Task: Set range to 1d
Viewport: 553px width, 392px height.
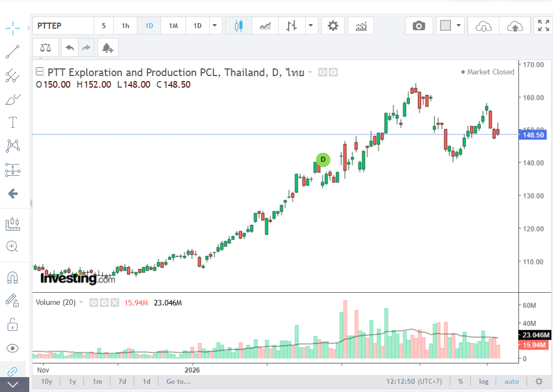Action: click(x=146, y=382)
